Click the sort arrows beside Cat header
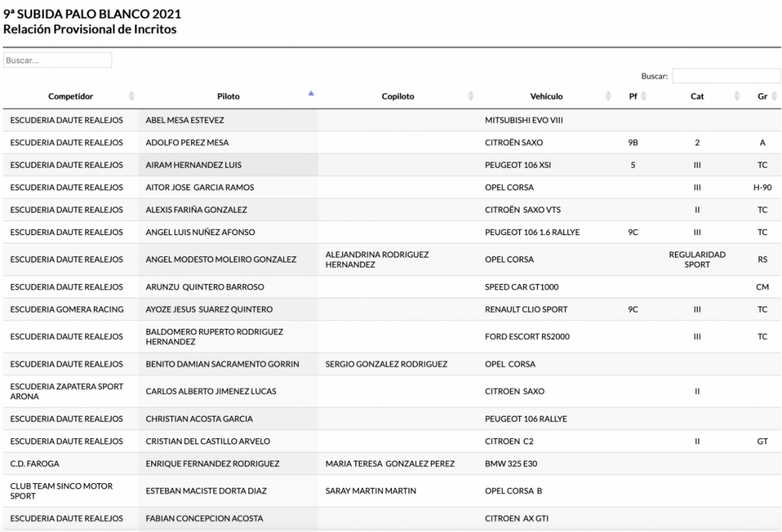 pos(737,96)
